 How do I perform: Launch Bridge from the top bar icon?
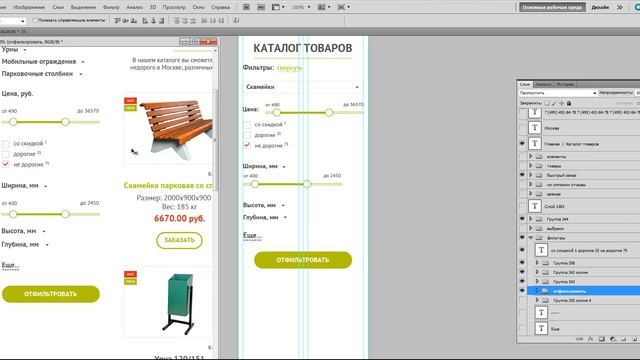click(247, 7)
